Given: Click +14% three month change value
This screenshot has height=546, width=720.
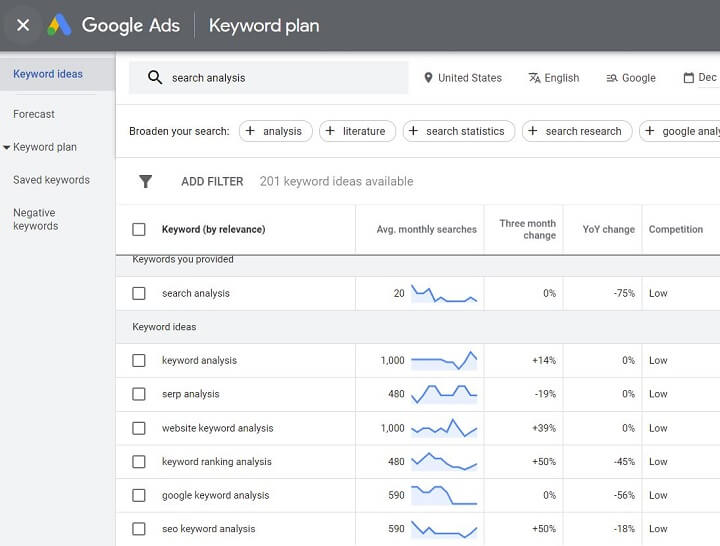Looking at the screenshot, I should (x=544, y=360).
